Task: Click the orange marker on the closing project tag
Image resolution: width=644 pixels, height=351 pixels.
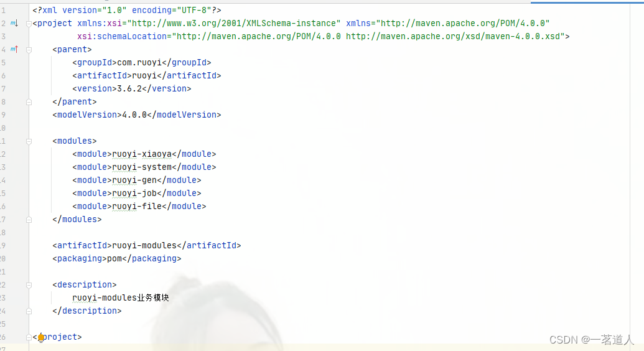Action: coord(40,338)
